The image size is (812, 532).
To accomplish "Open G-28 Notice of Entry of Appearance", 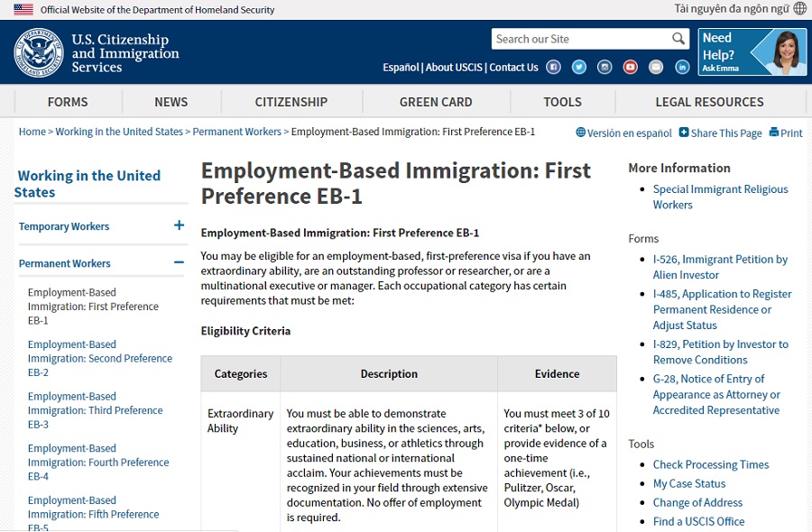I will (x=716, y=394).
